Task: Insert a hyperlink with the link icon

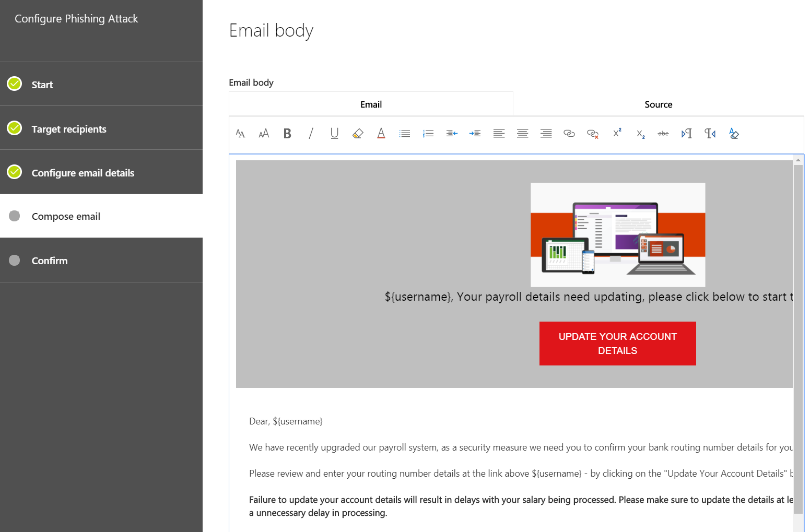Action: (569, 134)
